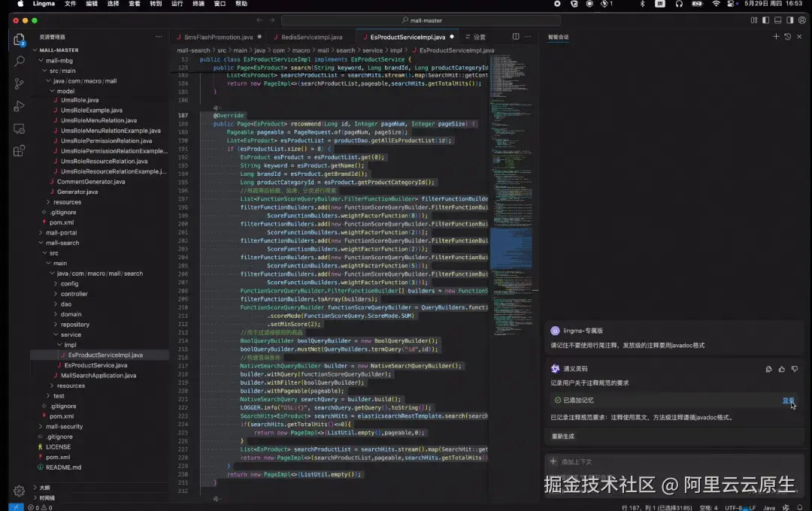Click the 重新生成 regenerate button

point(565,435)
